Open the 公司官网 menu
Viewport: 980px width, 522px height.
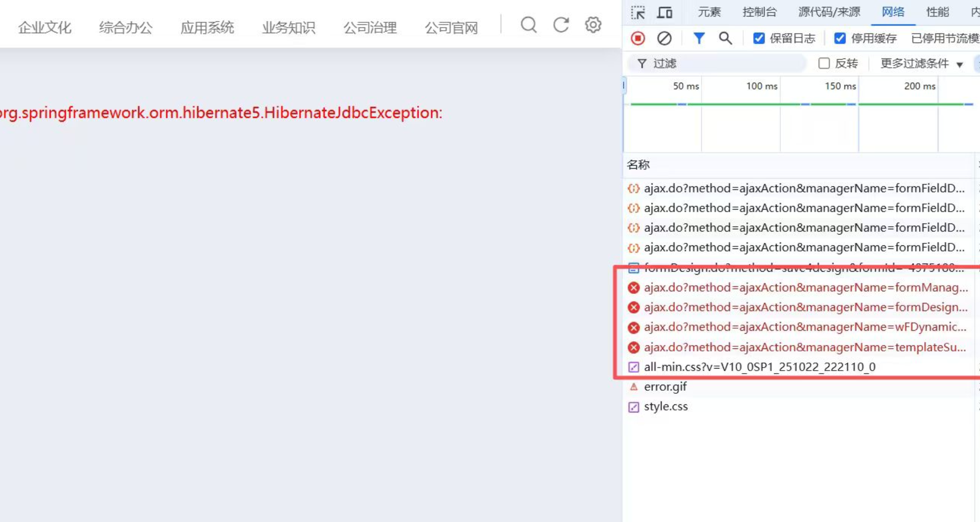click(451, 28)
